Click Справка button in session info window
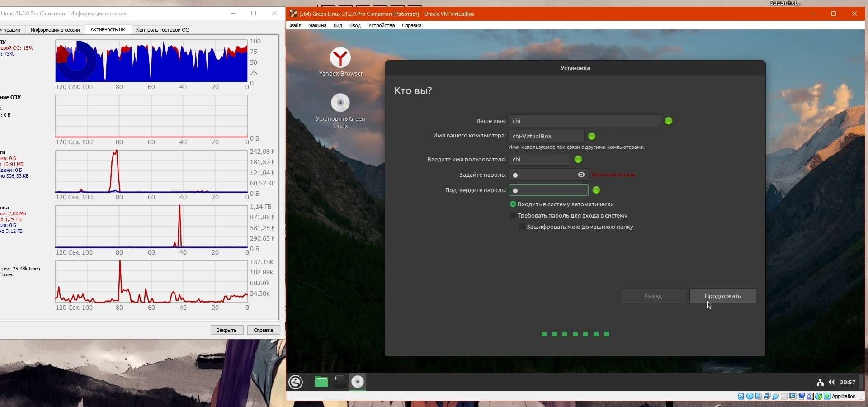Screen dimensions: 868x407 click(x=264, y=330)
